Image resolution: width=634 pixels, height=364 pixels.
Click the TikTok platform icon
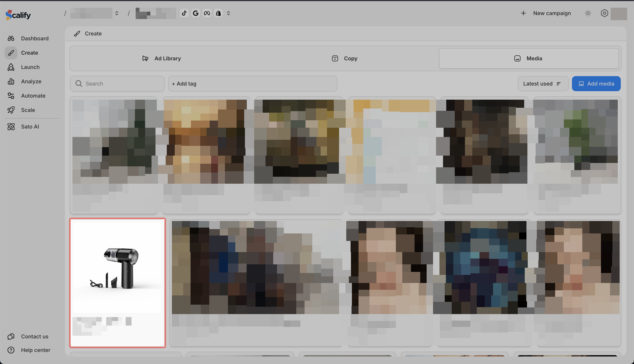tap(184, 13)
